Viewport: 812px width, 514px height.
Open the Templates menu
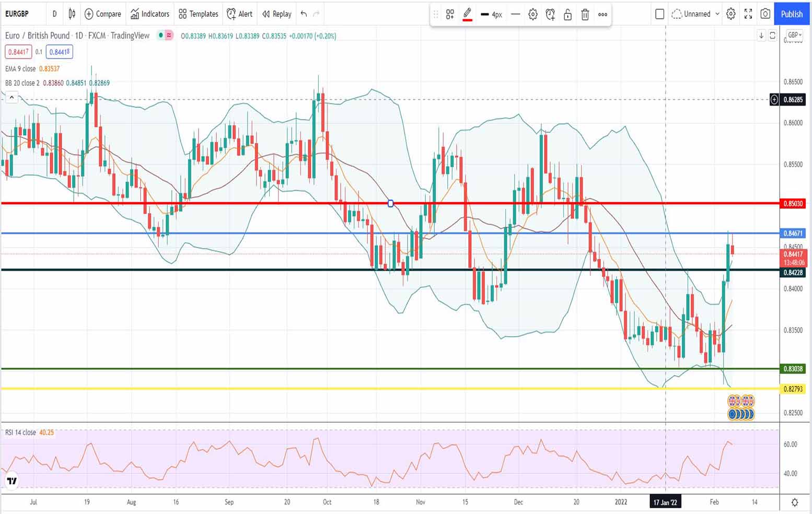pos(199,14)
